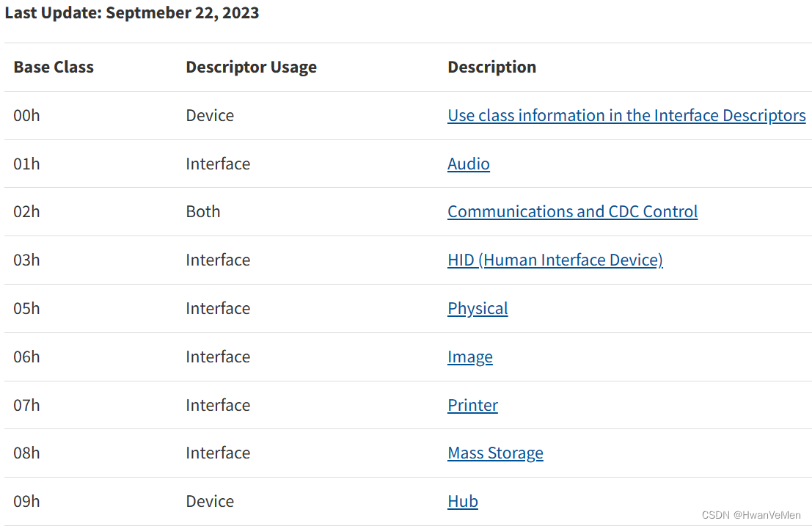Viewport: 812px width, 526px height.
Task: Click the Description column header
Action: point(491,67)
